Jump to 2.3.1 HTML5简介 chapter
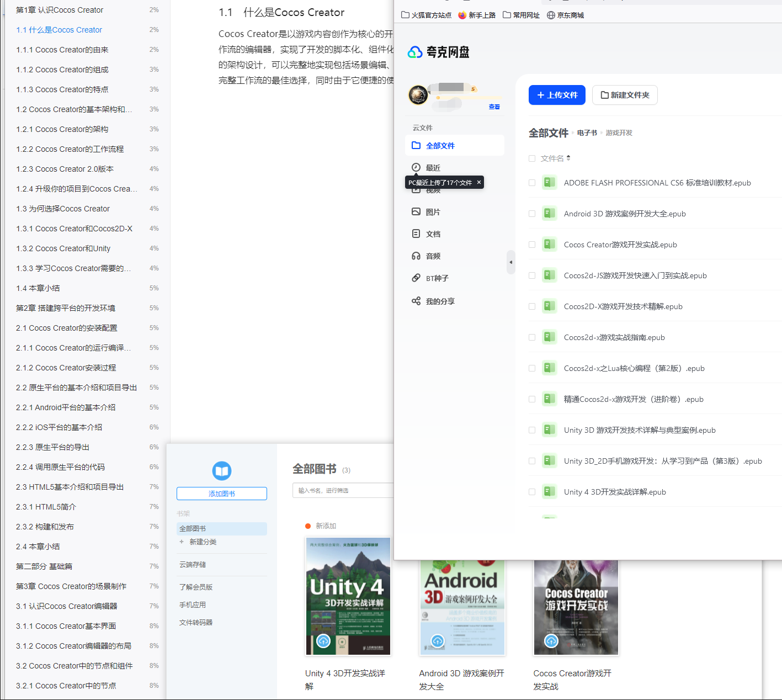 click(46, 507)
